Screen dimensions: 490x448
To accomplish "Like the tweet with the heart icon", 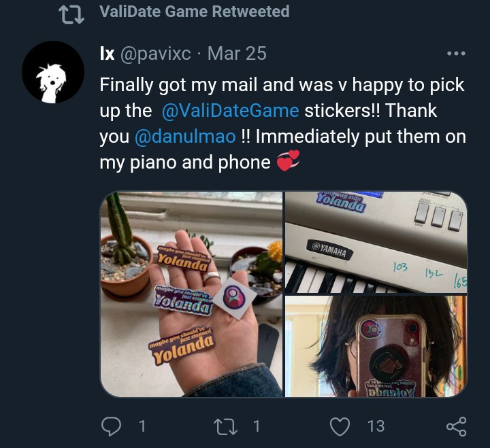I will tap(340, 426).
